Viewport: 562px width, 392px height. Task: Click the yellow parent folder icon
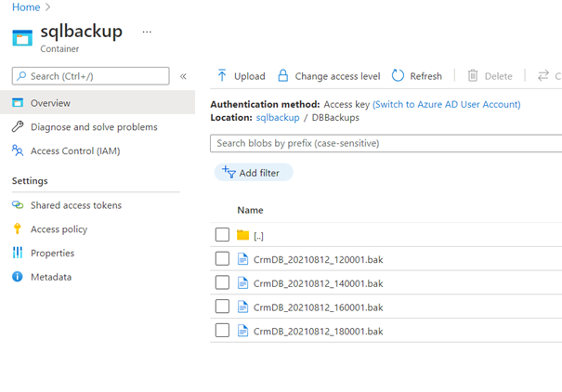click(x=243, y=235)
